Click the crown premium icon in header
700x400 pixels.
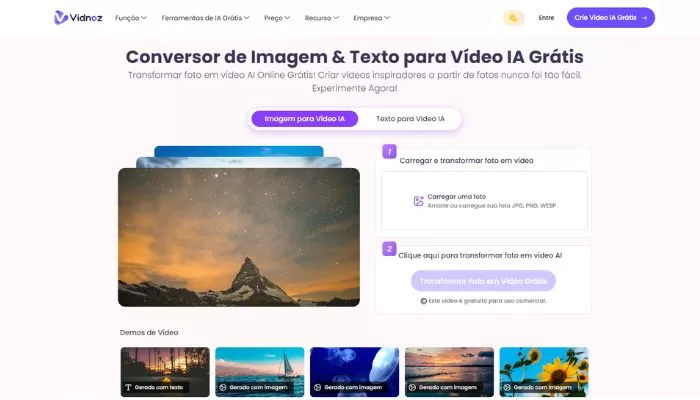513,17
